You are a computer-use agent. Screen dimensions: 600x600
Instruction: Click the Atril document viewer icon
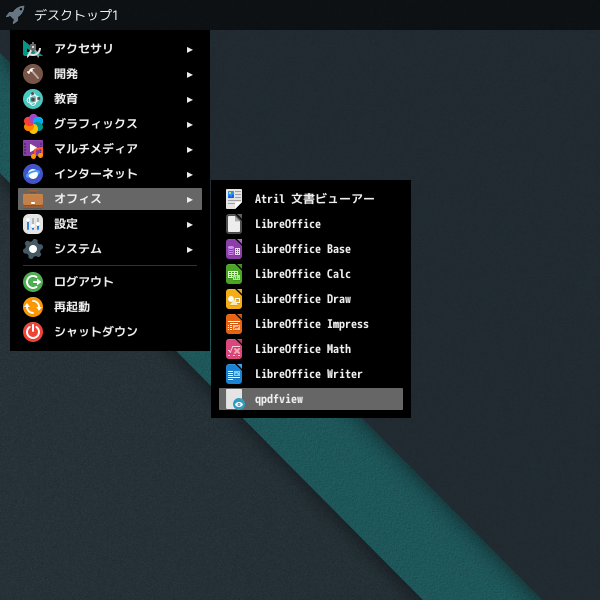(234, 199)
